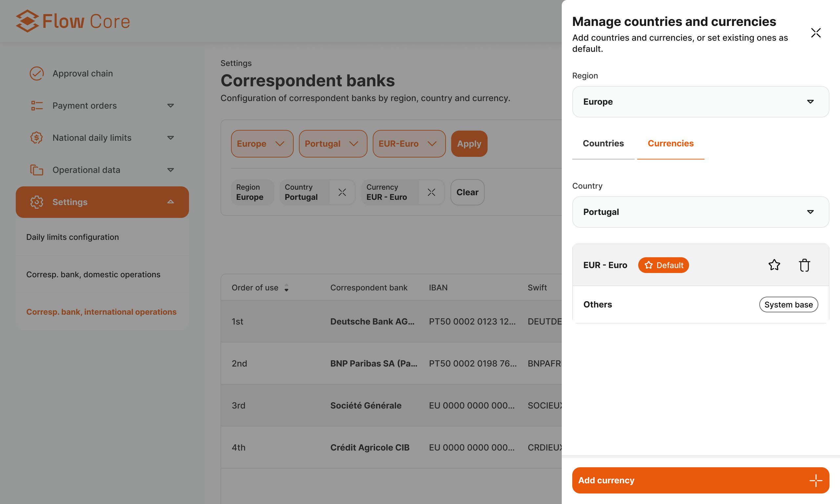Open Corresp. bank, international operations item
This screenshot has width=840, height=504.
[102, 312]
